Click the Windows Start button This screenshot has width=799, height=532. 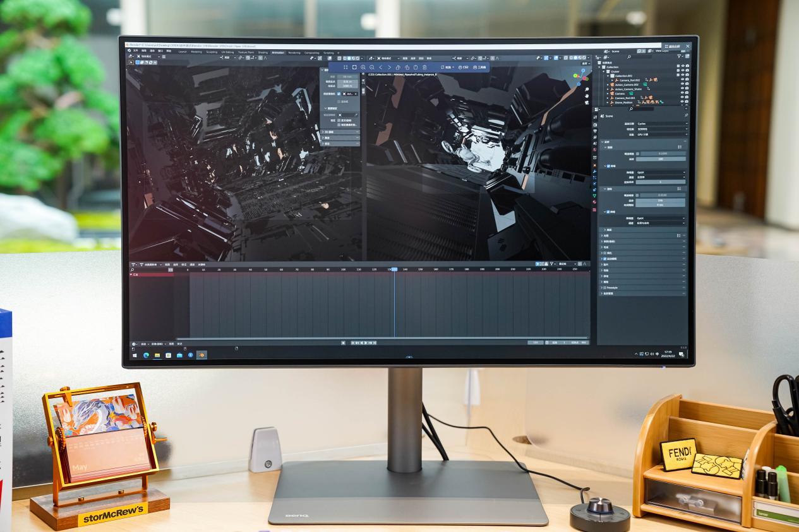(x=135, y=355)
